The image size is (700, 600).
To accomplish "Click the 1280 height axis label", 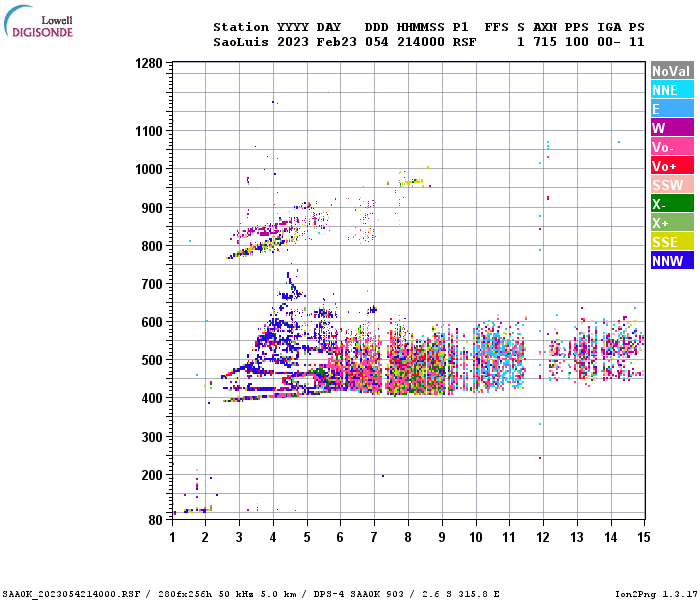I will (x=149, y=63).
